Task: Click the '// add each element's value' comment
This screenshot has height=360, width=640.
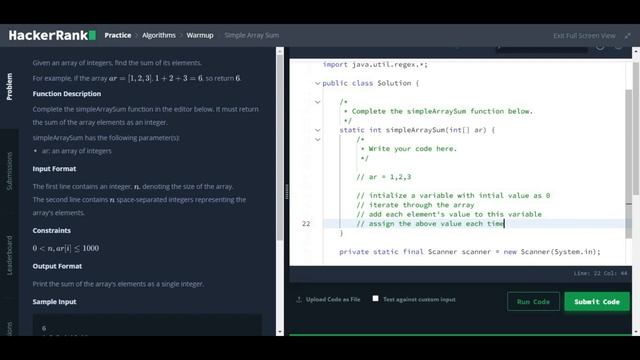Action: pyautogui.click(x=449, y=215)
